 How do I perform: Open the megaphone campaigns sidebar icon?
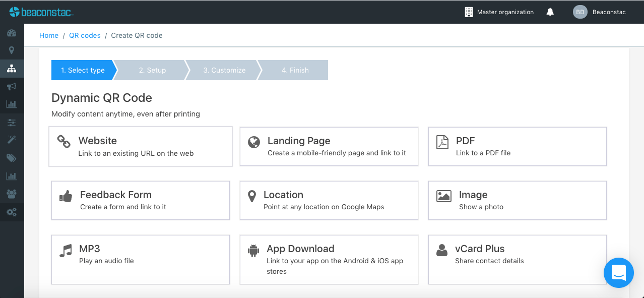(x=12, y=87)
